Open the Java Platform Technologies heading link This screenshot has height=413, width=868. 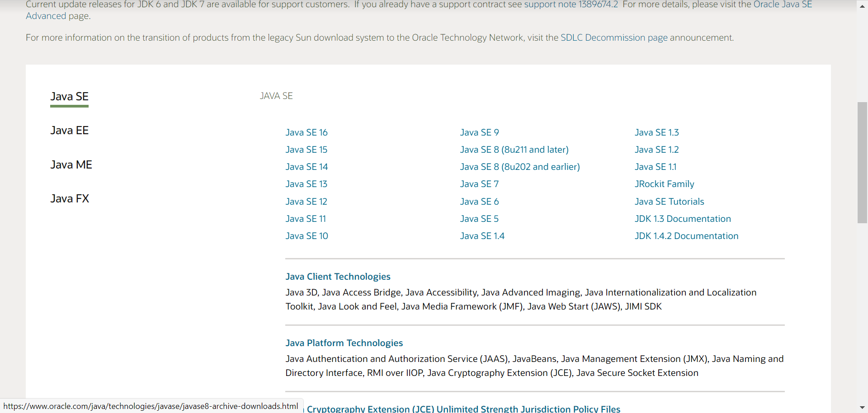point(344,343)
